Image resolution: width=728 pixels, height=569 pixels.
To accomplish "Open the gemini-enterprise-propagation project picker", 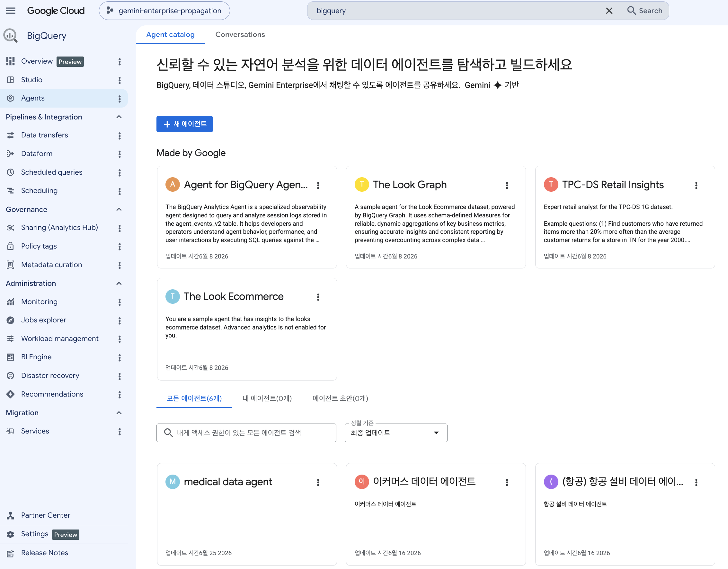I will coord(164,11).
